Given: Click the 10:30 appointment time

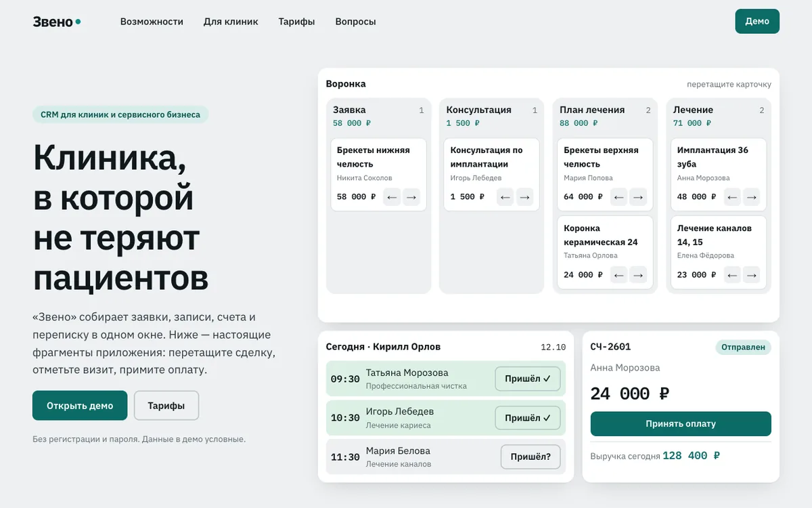Looking at the screenshot, I should [345, 419].
